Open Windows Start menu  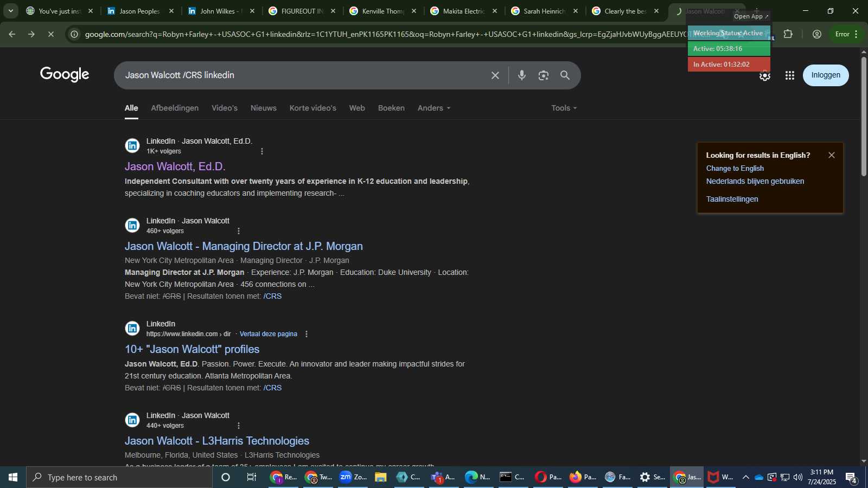[x=13, y=477]
